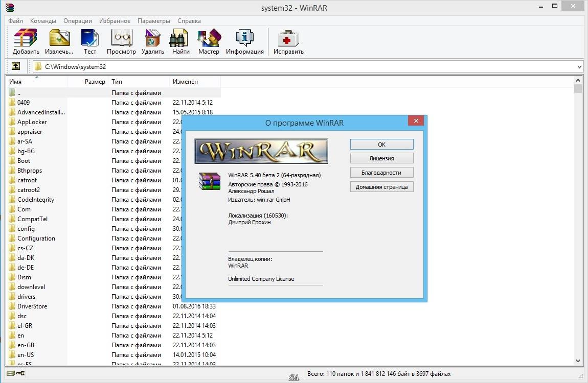Screen dimensions: 588x383
Task: Click the date 01.08.2016 18:33
Action: [x=194, y=306]
